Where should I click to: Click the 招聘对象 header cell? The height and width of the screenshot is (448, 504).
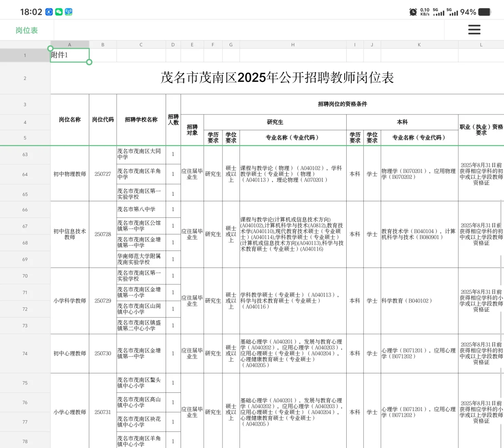[192, 130]
